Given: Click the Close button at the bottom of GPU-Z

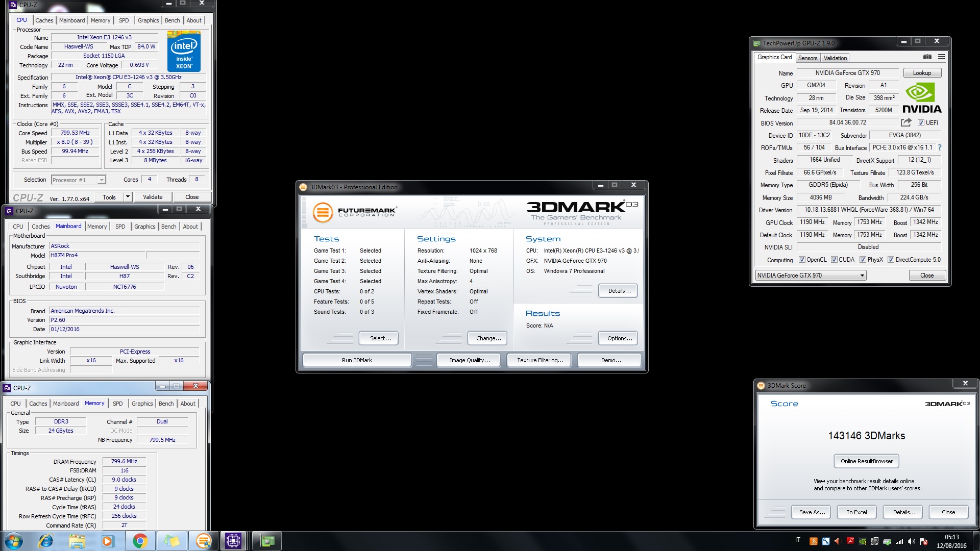Looking at the screenshot, I should point(927,275).
